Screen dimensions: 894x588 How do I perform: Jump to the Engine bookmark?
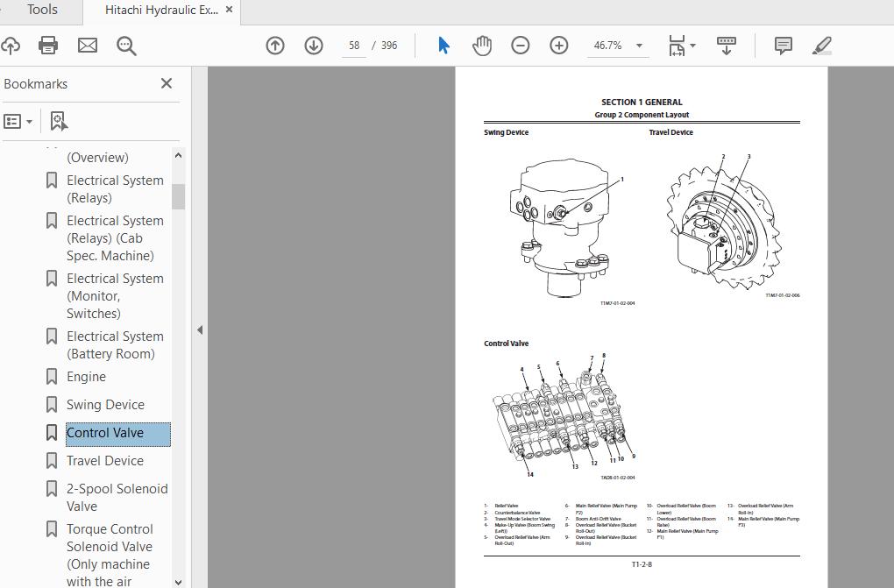point(86,377)
